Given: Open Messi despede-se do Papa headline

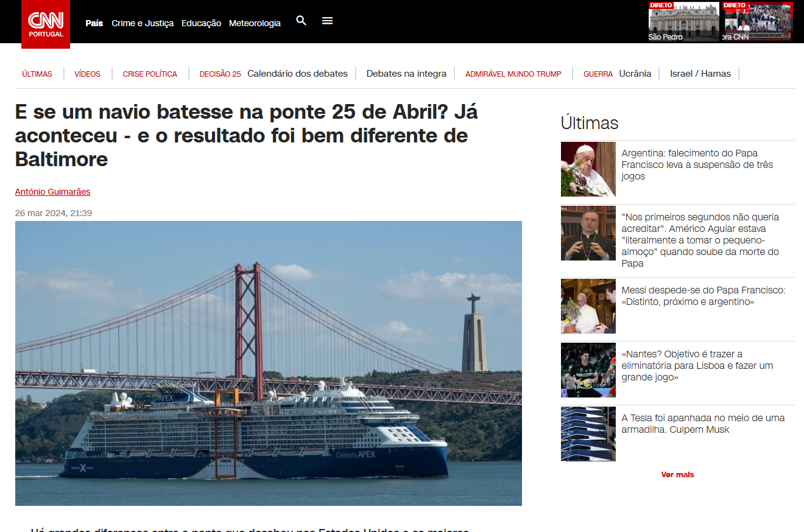Looking at the screenshot, I should pos(703,296).
